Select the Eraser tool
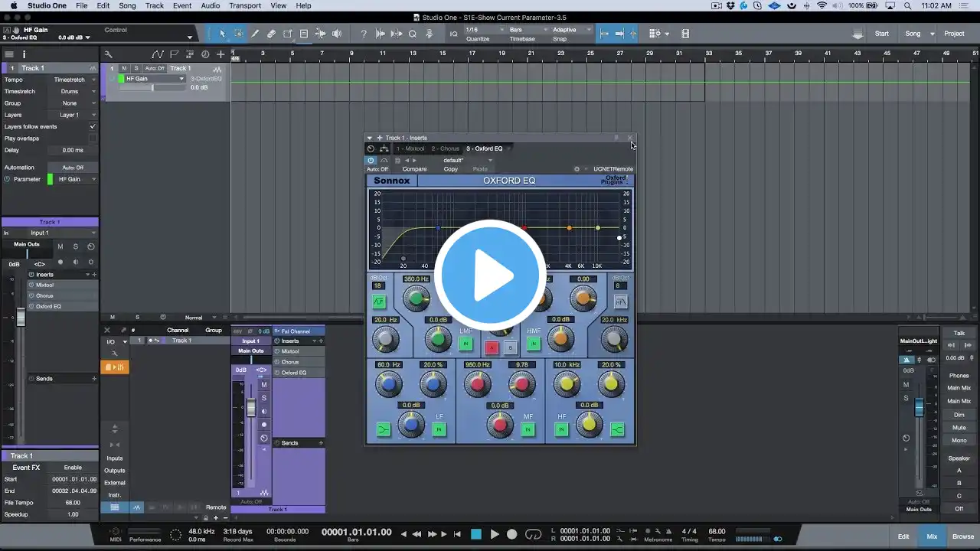 pos(271,34)
